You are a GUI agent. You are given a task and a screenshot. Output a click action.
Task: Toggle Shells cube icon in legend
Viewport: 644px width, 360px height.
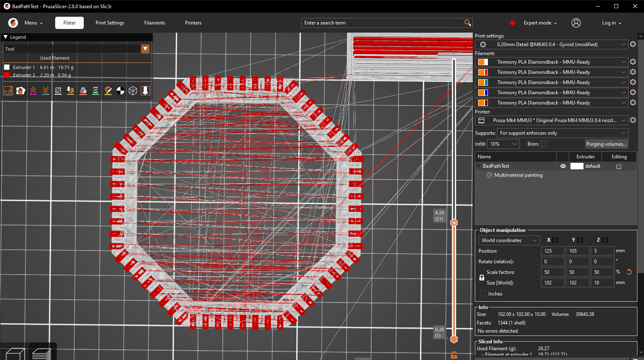click(x=133, y=91)
